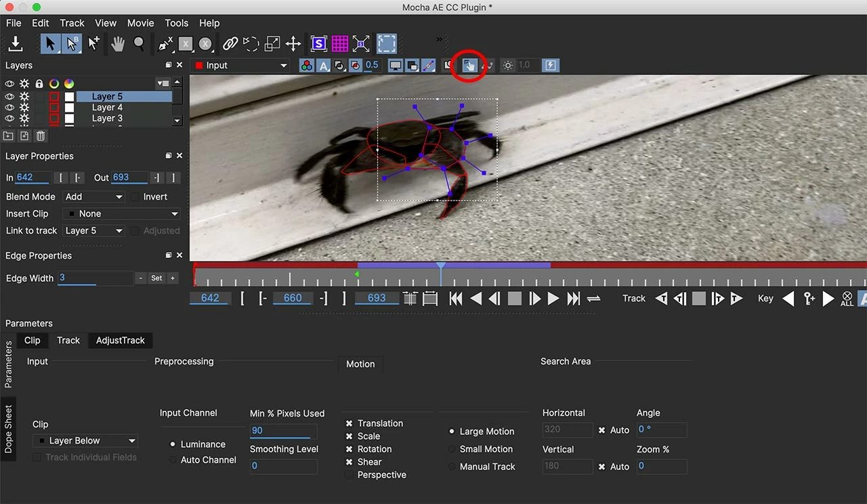Image resolution: width=867 pixels, height=504 pixels.
Task: Click the delete ALL keyframes button
Action: point(847,299)
